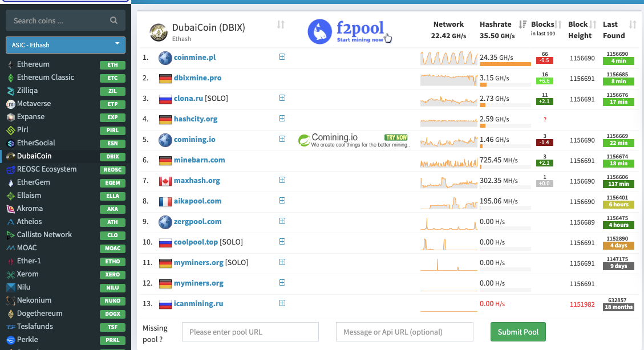
Task: Open the ASIC - Ethash algorithm dropdown
Action: tap(65, 44)
